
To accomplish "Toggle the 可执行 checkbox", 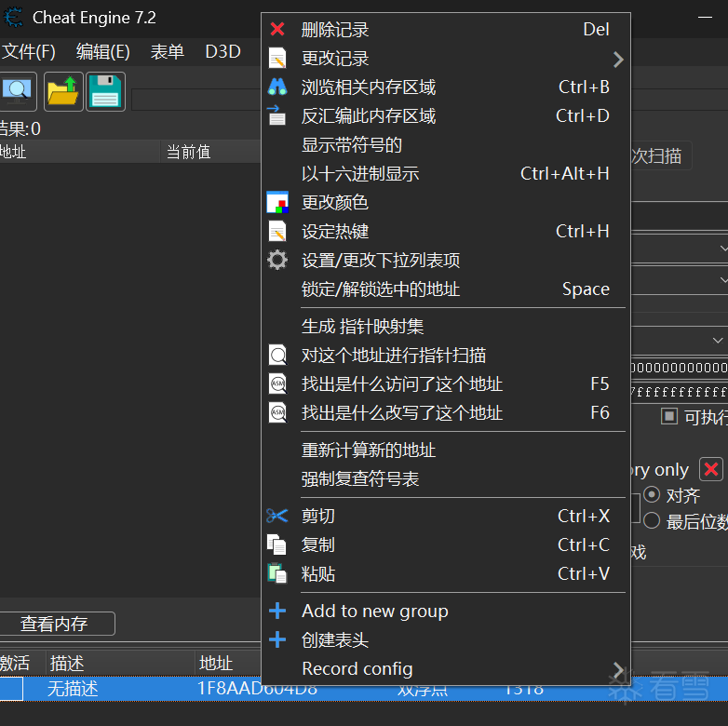I will coord(669,416).
